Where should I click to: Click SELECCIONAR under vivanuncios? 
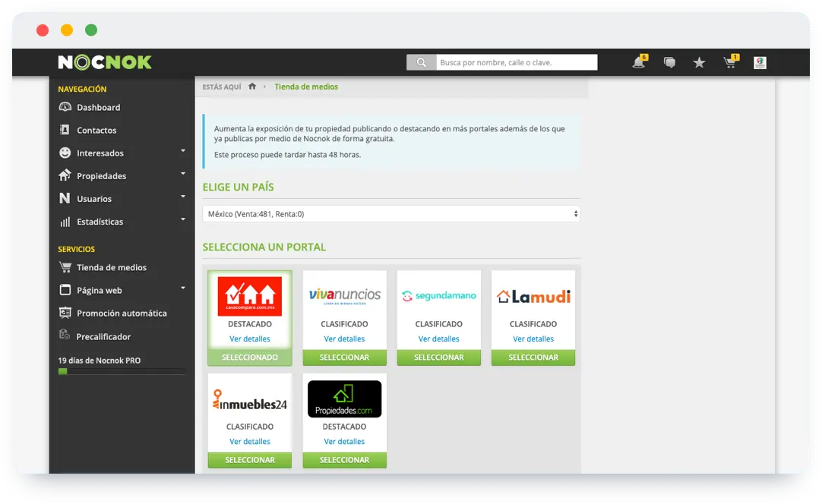click(x=344, y=358)
